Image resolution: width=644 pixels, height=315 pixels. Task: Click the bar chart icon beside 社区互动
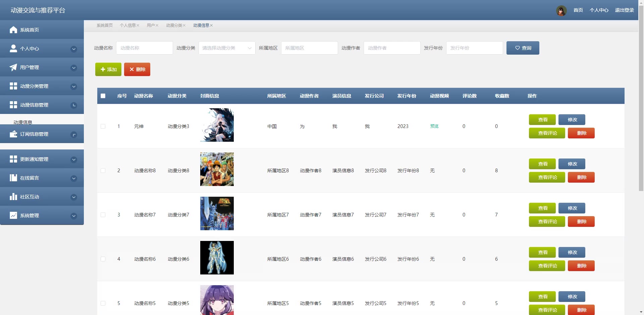(13, 197)
